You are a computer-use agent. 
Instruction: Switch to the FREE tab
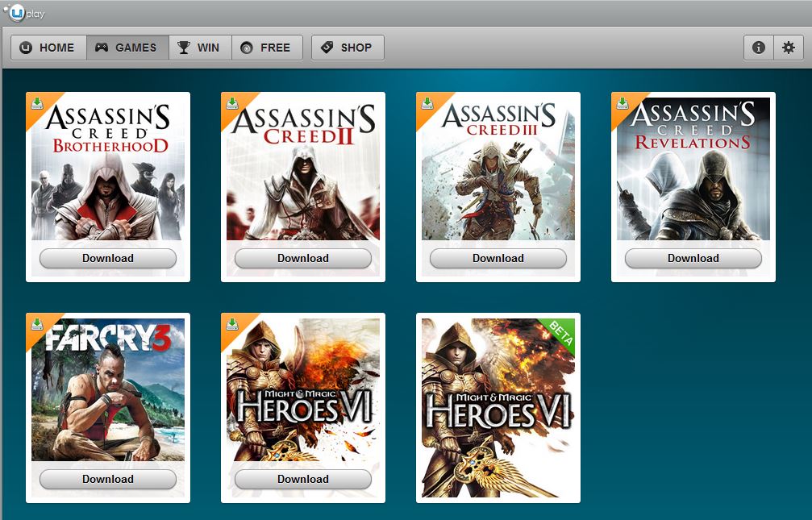click(x=267, y=48)
